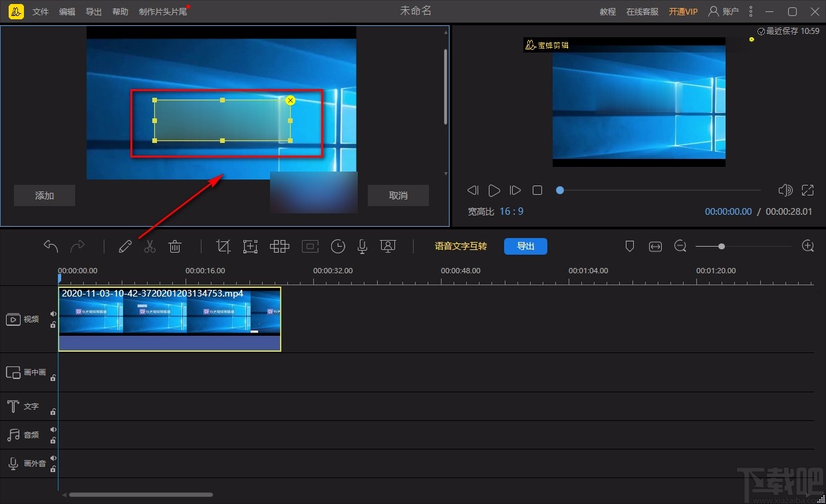Click the marker shield icon
The height and width of the screenshot is (504, 826).
point(630,247)
